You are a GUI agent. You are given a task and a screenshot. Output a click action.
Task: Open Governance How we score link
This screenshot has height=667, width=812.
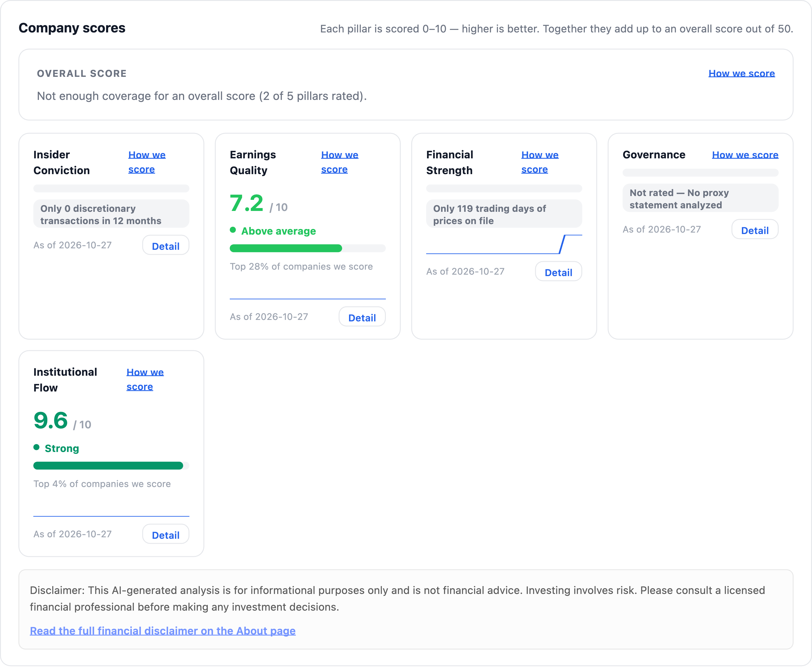(x=745, y=155)
